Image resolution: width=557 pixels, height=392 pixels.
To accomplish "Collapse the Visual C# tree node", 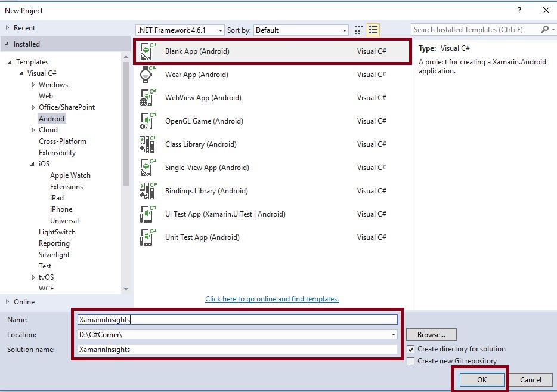I will [21, 73].
